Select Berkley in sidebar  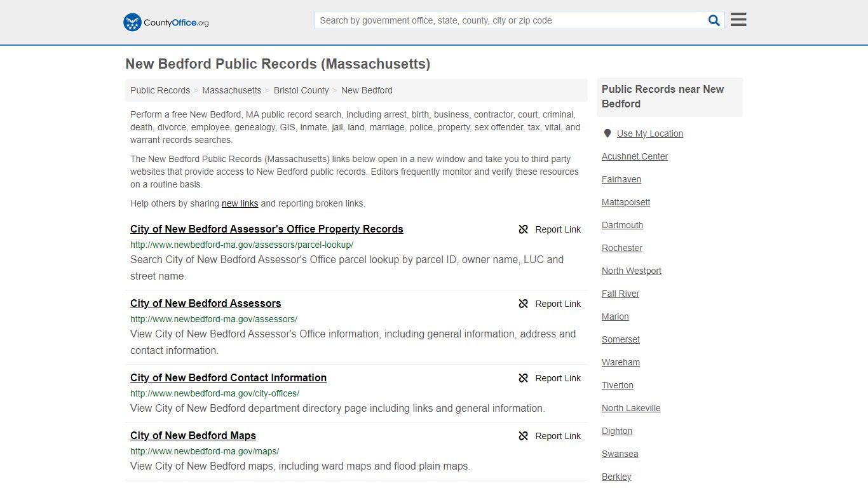[616, 477]
